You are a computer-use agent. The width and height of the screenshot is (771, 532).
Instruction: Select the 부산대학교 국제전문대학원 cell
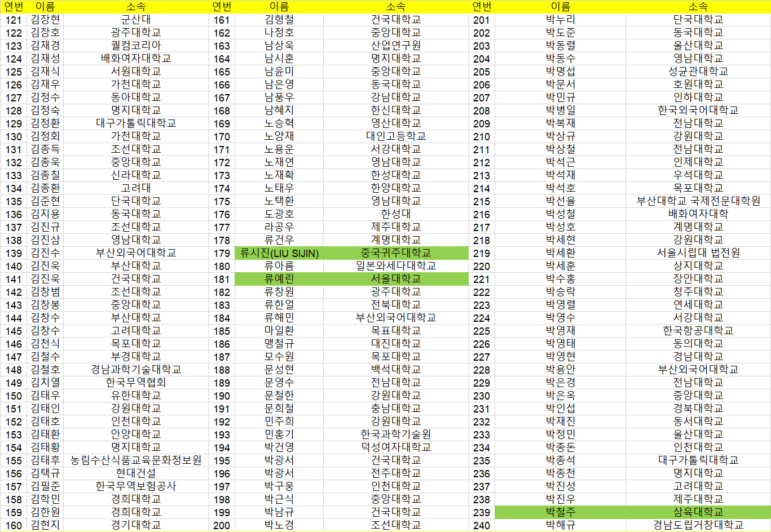(698, 201)
